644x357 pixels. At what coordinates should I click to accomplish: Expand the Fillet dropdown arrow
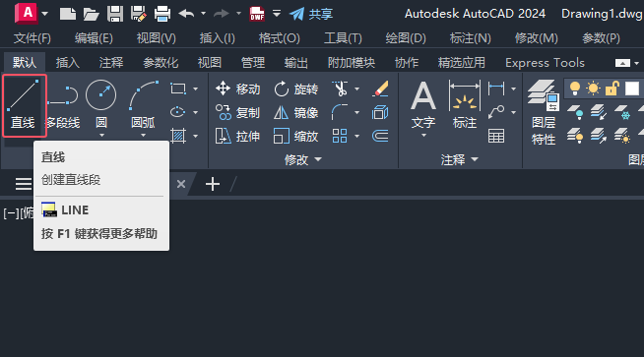pos(356,112)
